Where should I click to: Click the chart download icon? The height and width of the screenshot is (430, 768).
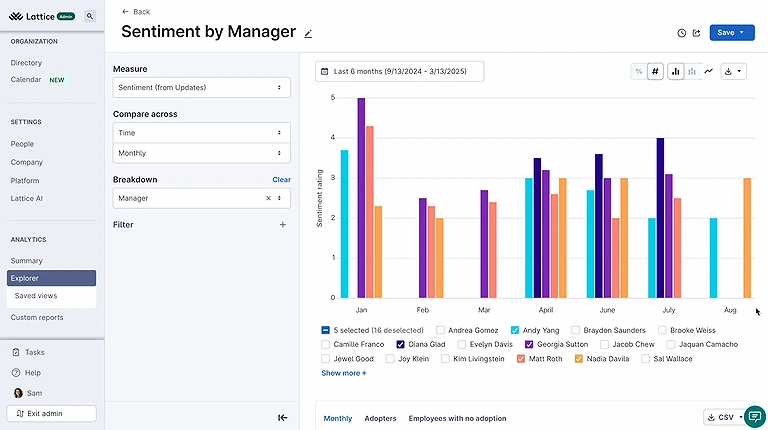point(728,72)
